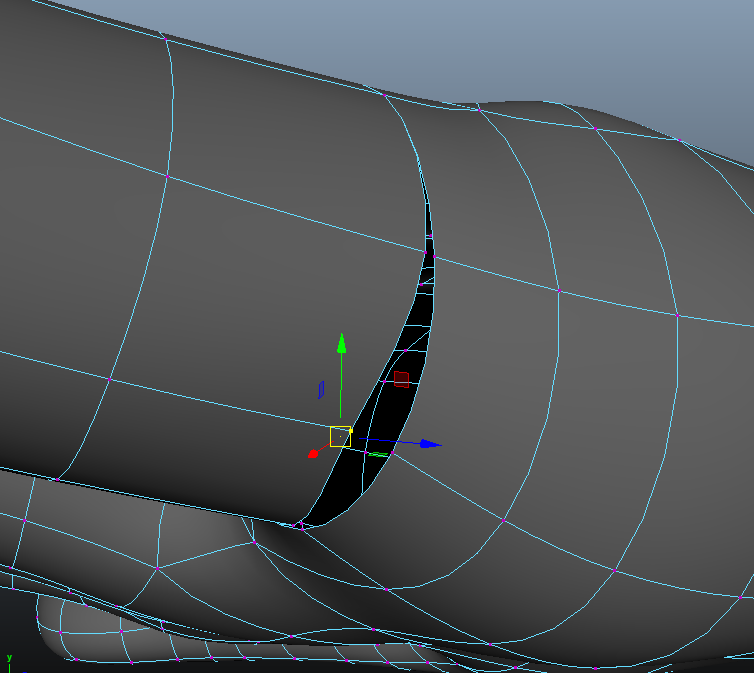The height and width of the screenshot is (673, 754).
Task: Click the green Y-axis move arrow
Action: point(341,343)
